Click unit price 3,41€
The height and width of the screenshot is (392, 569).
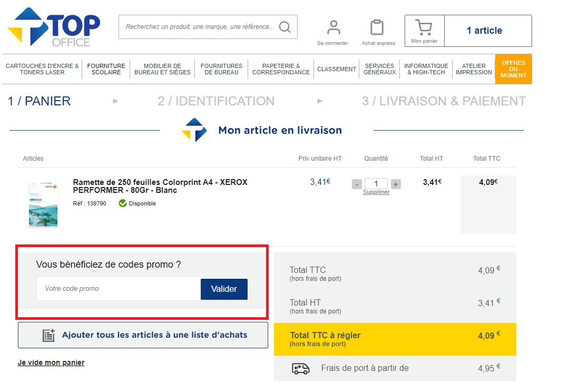coord(320,182)
